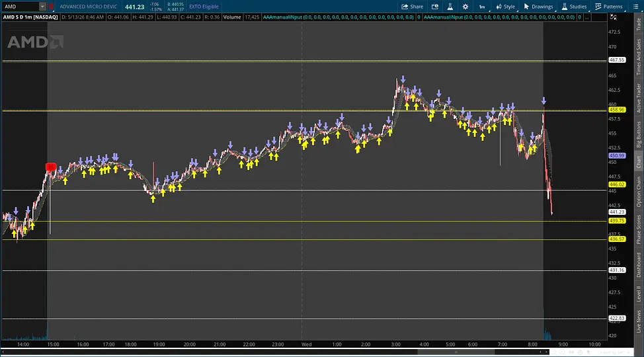Viewport: 644px width, 357px height.
Task: Click the second AAAmanualINput study label
Action: point(499,17)
